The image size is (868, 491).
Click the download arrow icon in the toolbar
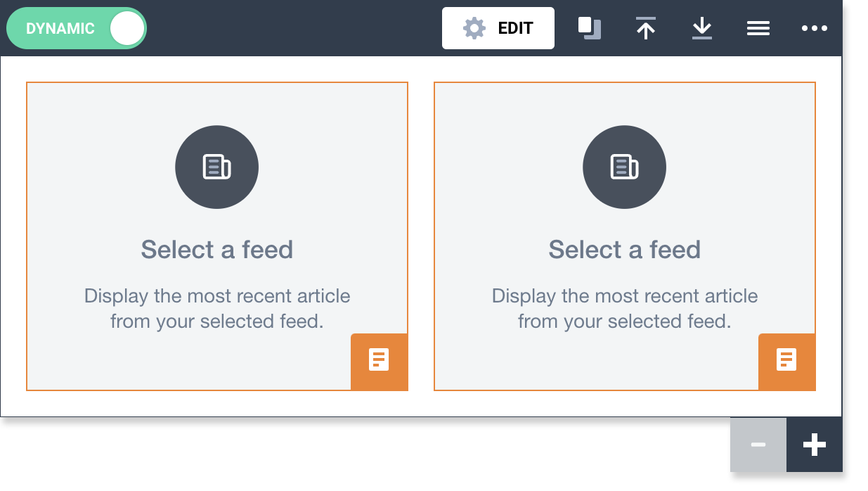pos(702,28)
